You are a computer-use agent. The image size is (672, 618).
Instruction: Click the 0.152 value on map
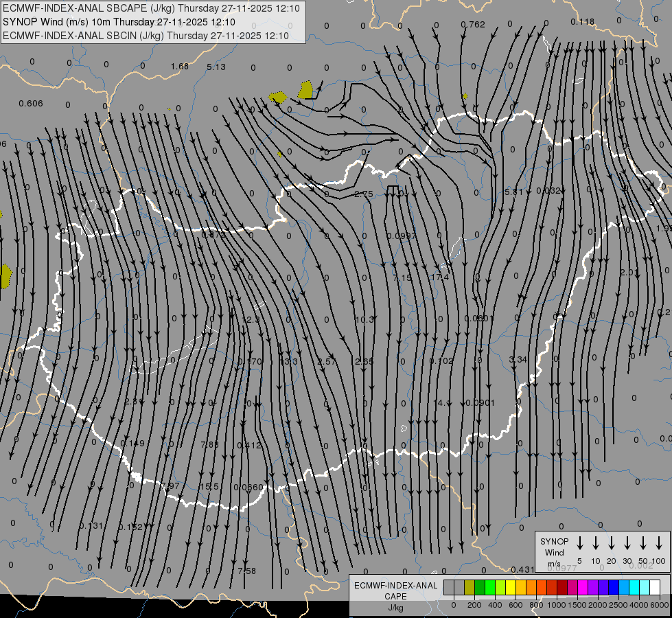click(x=130, y=527)
